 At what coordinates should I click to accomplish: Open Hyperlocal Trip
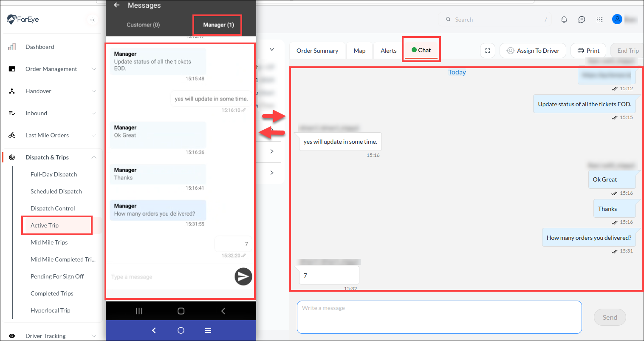51,310
